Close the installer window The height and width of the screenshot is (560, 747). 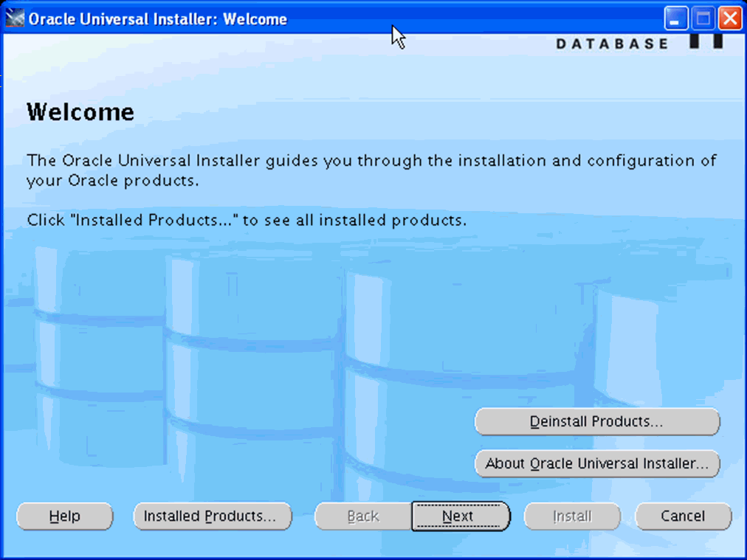pos(730,18)
